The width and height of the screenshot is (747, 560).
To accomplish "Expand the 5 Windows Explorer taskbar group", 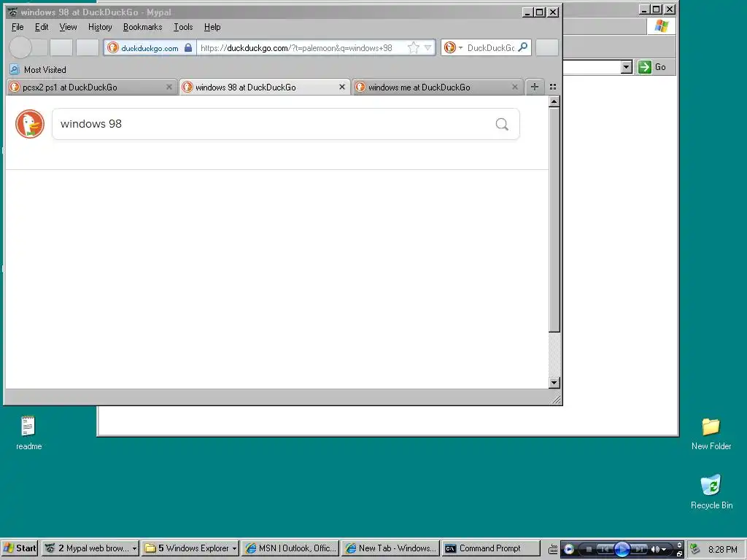I will 190,548.
